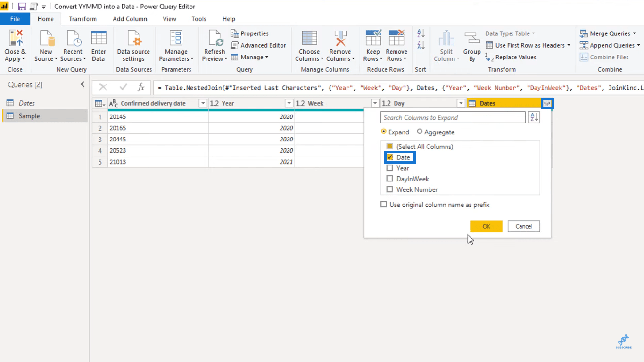This screenshot has height=362, width=644.
Task: Click the Keep Rows icon
Action: (x=373, y=38)
